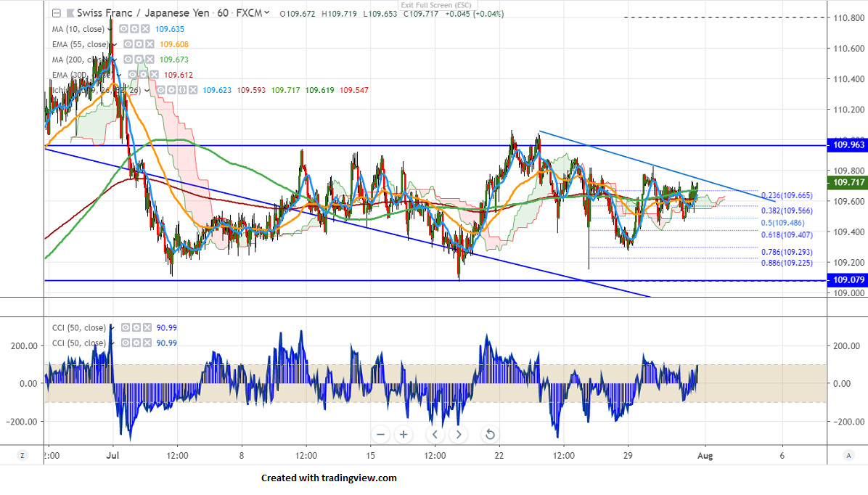Select the 0.5(109.486) Fibonacci level label
The height and width of the screenshot is (495, 868).
point(783,223)
